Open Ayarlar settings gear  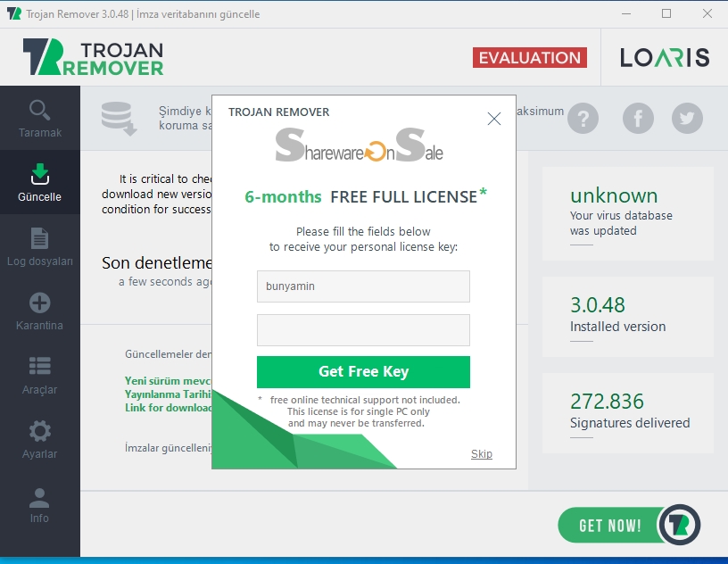click(39, 431)
